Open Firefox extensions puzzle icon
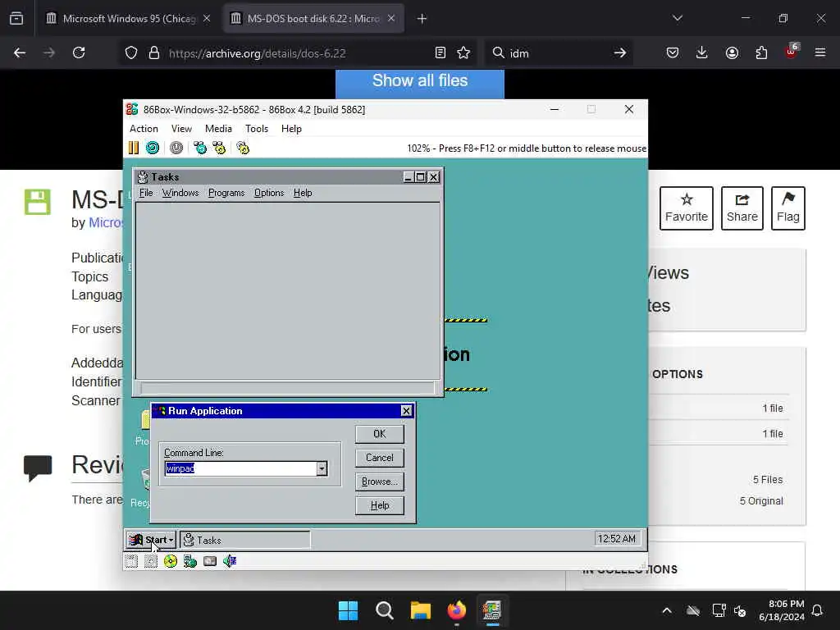Viewport: 840px width, 630px height. point(761,52)
